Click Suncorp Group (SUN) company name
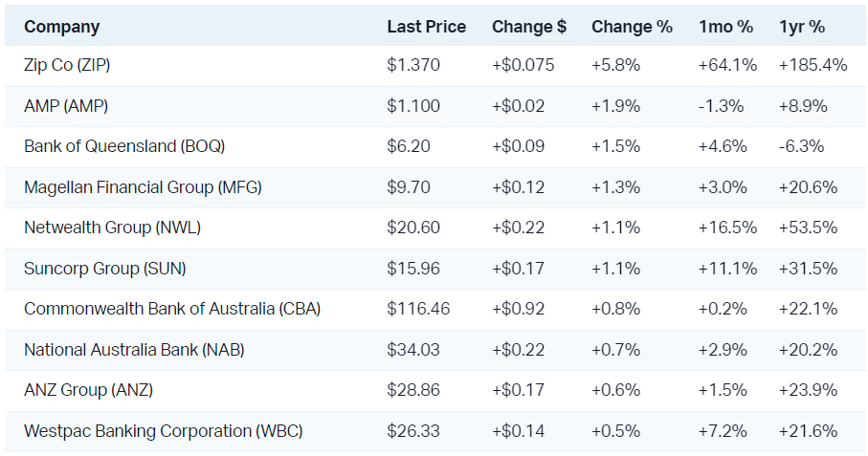This screenshot has width=868, height=456. pos(105,269)
